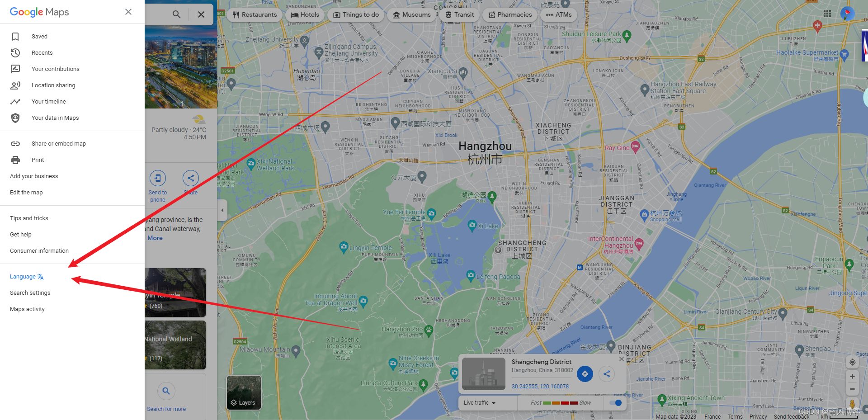This screenshot has width=868, height=420.
Task: Click the More description link
Action: point(155,238)
